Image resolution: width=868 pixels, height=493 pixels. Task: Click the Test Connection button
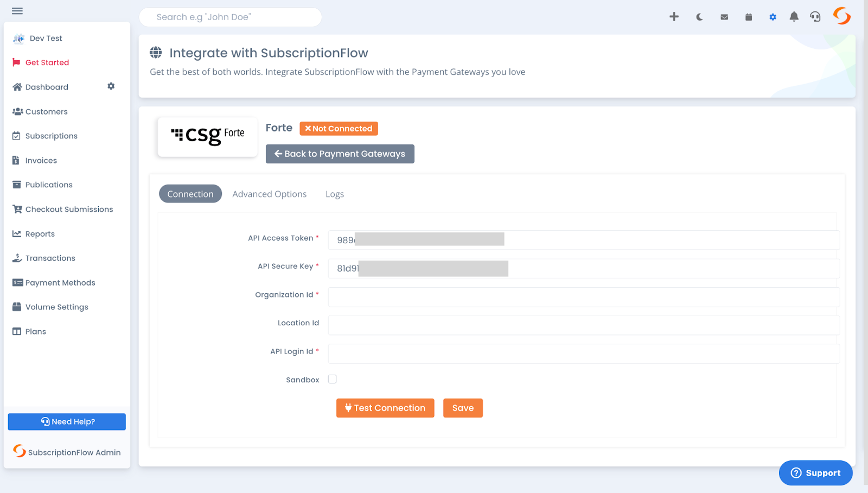click(x=385, y=408)
